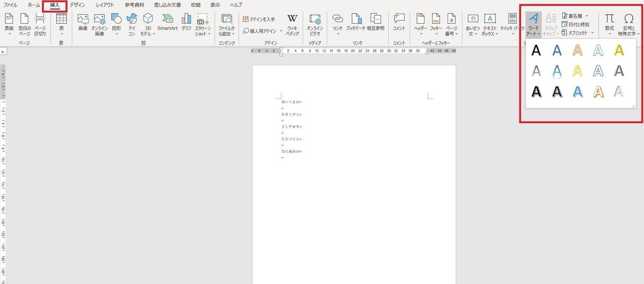Screen dimensions: 644x284
Task: Select light blue WordArt in third row
Action: (577, 91)
